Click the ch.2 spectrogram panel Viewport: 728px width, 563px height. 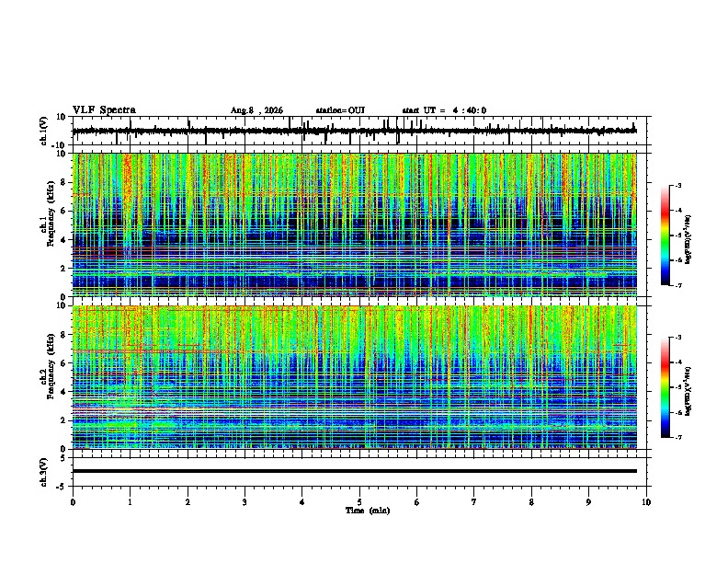tap(354, 377)
